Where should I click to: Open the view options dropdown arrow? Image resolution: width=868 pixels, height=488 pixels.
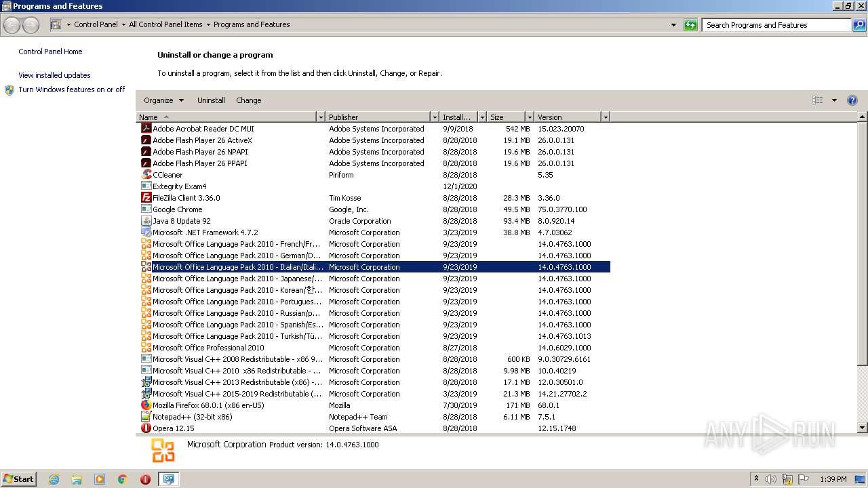pos(834,100)
